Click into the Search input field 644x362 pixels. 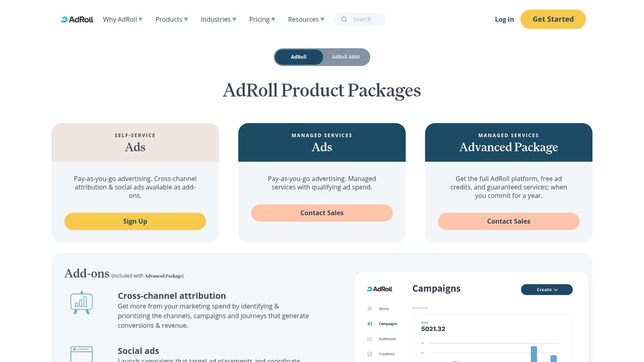[x=365, y=19]
